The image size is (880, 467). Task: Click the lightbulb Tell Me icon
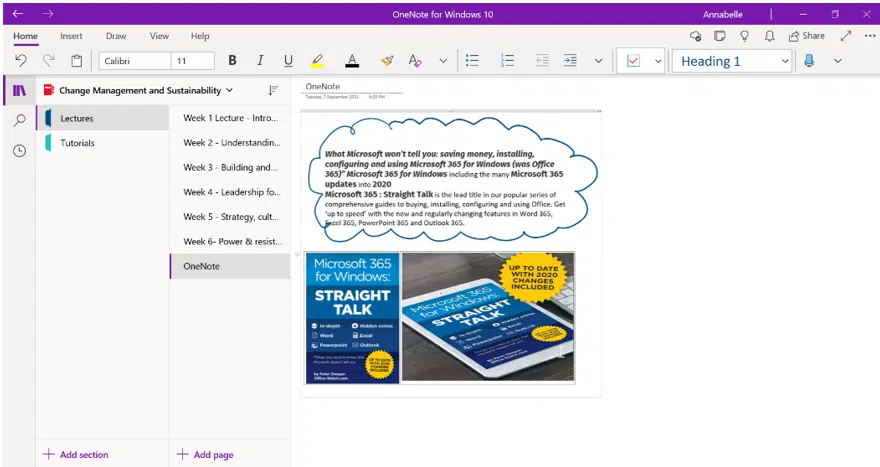coord(744,36)
